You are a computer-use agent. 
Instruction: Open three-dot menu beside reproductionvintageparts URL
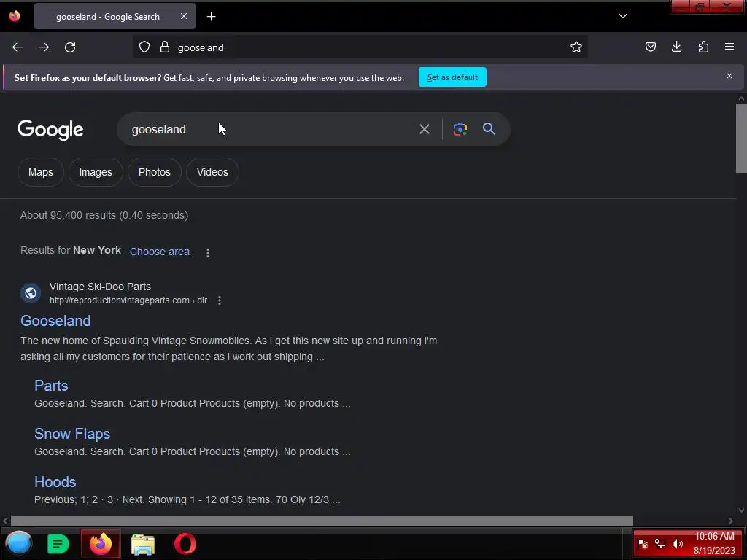click(x=220, y=300)
